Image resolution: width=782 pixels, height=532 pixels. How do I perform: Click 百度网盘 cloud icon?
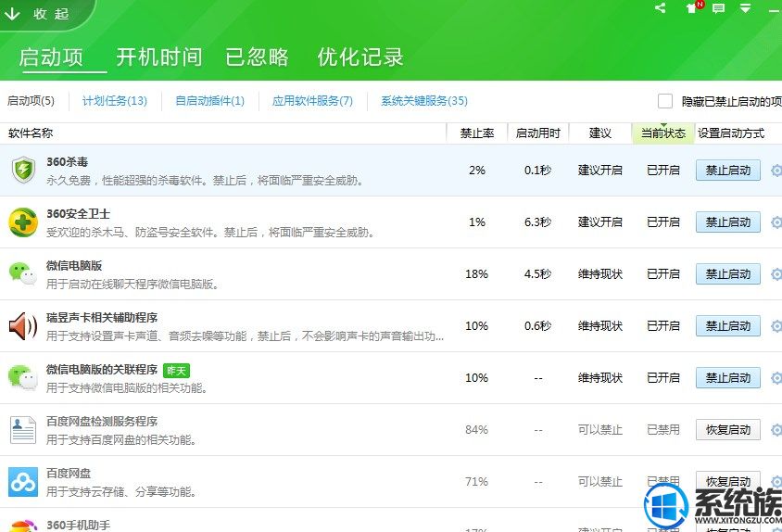coord(23,482)
